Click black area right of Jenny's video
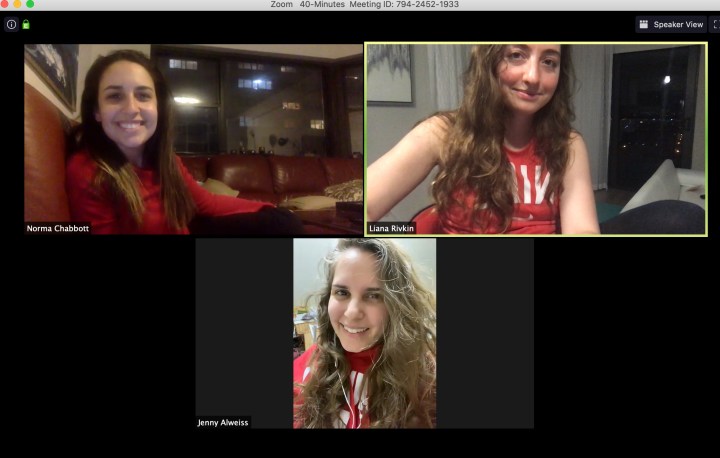The height and width of the screenshot is (458, 720). (x=485, y=330)
